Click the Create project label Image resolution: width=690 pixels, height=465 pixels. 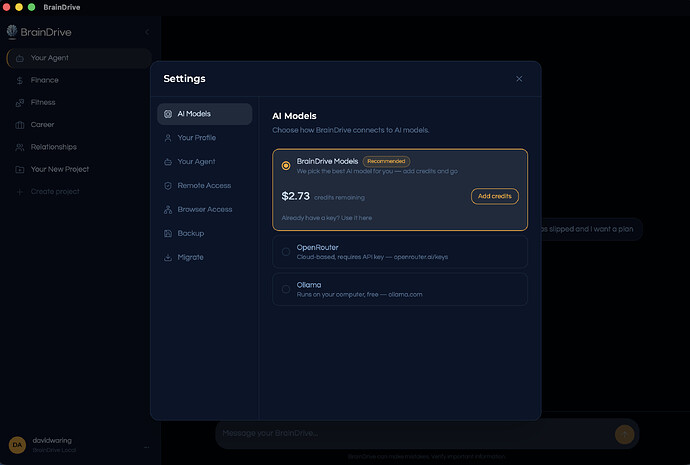tap(55, 191)
